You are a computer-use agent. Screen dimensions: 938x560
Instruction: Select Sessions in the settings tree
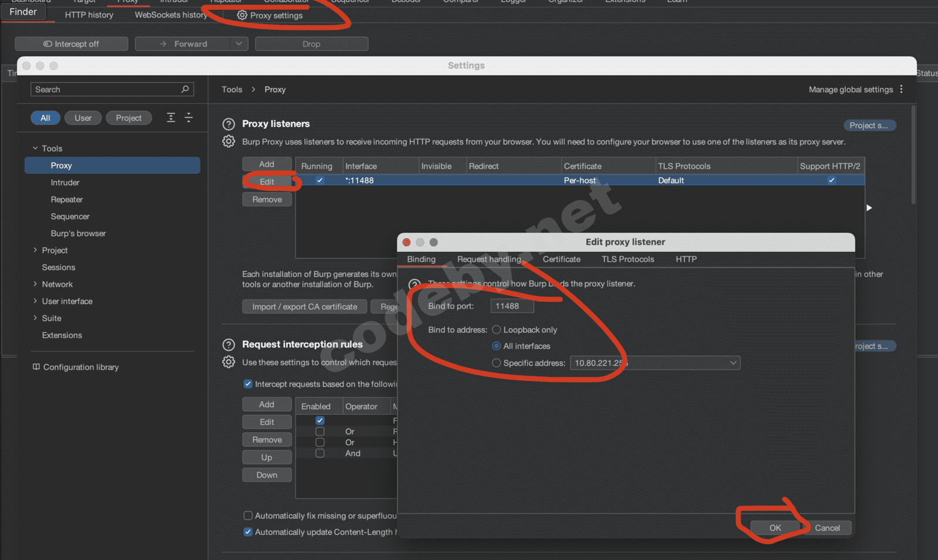coord(59,267)
